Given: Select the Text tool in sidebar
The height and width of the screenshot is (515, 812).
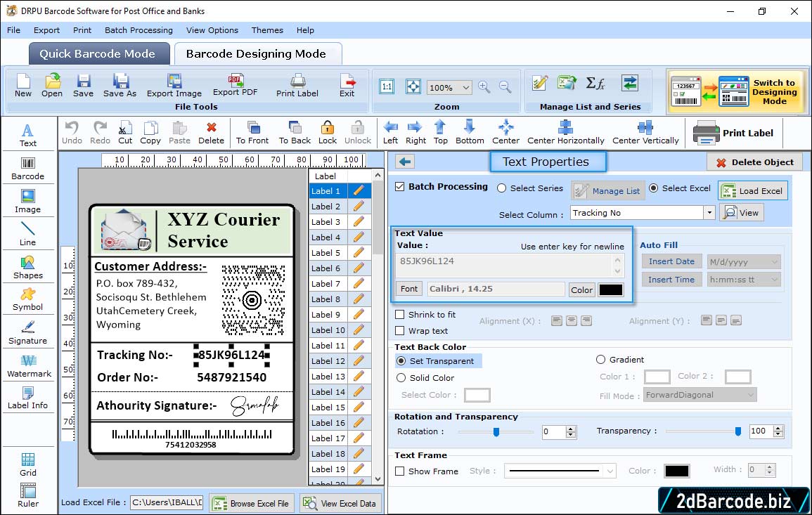Looking at the screenshot, I should (28, 136).
